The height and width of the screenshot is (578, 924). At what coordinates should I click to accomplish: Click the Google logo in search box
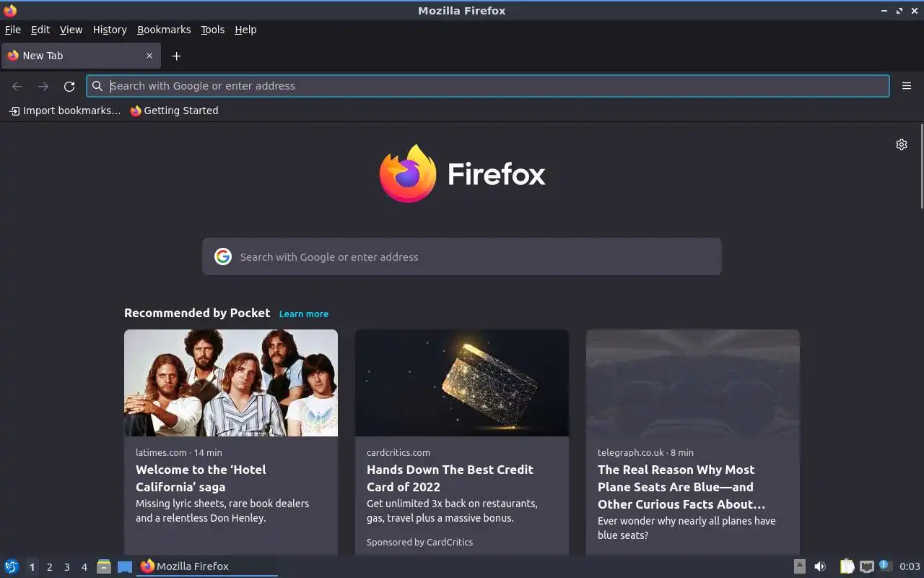[223, 256]
